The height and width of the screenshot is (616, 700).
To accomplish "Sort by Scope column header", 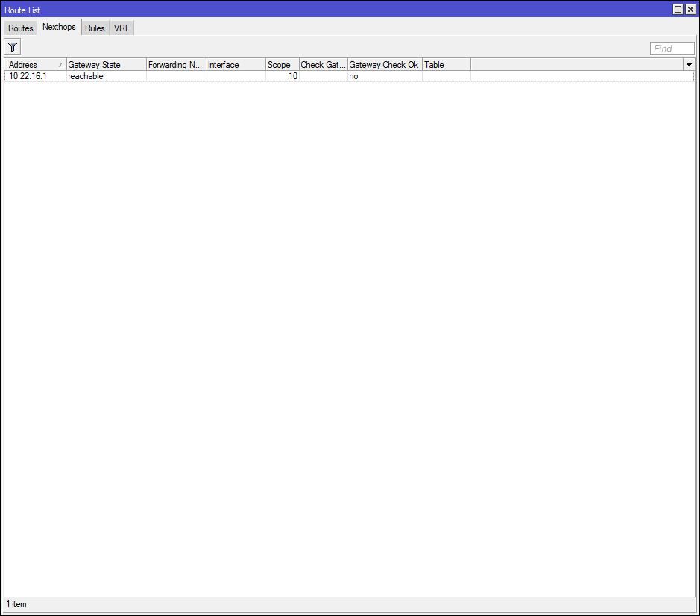I will coord(282,64).
